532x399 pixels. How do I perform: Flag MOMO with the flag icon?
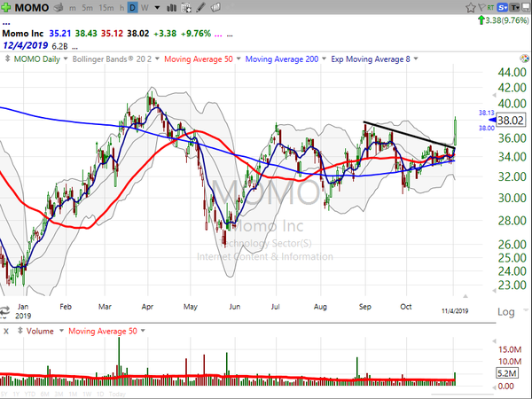pyautogui.click(x=481, y=7)
